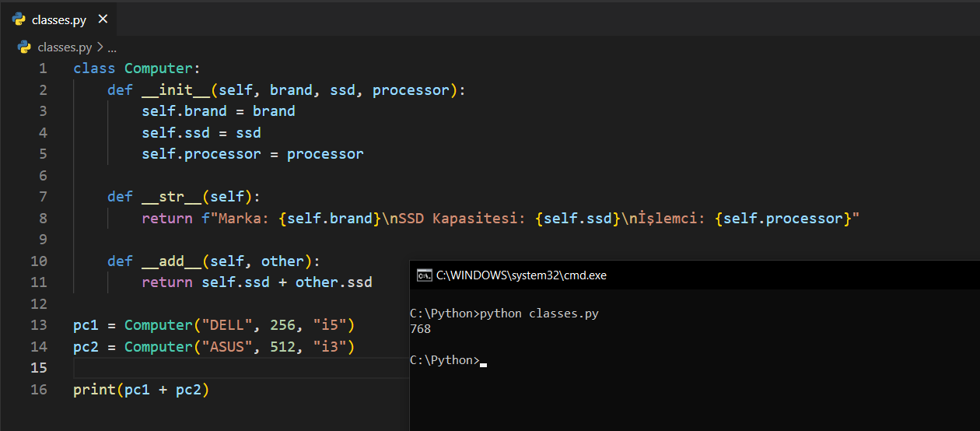Open the classes.py breadcrumb item

pos(65,47)
